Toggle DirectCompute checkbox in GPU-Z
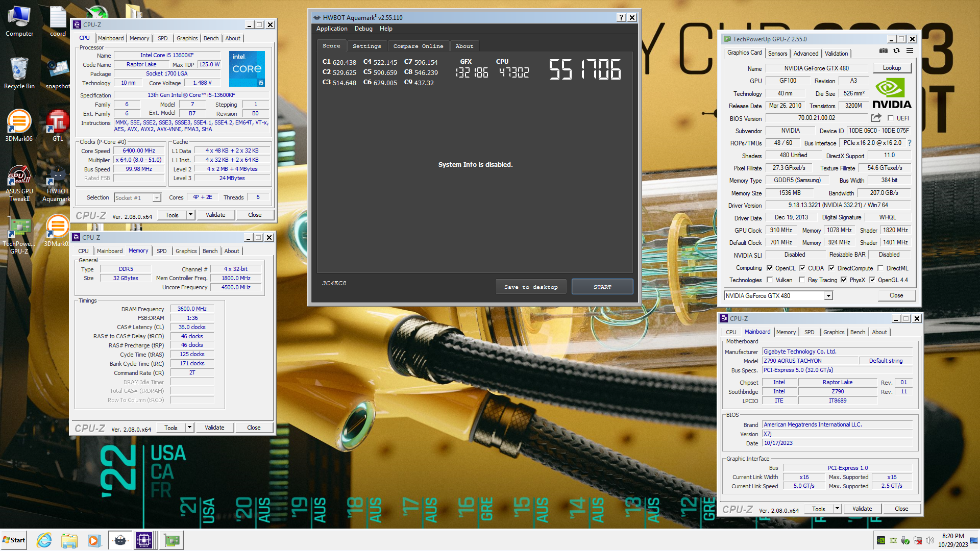The image size is (980, 551). [x=831, y=268]
